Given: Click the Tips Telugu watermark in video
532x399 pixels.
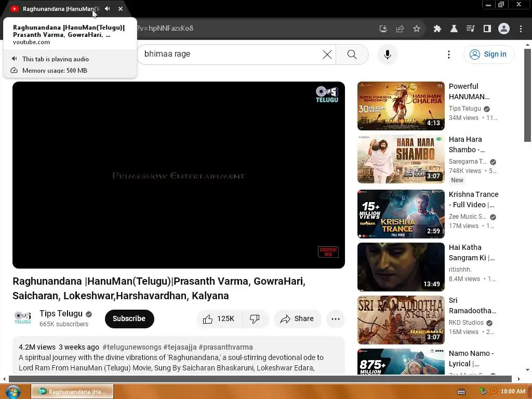Looking at the screenshot, I should coord(327,95).
